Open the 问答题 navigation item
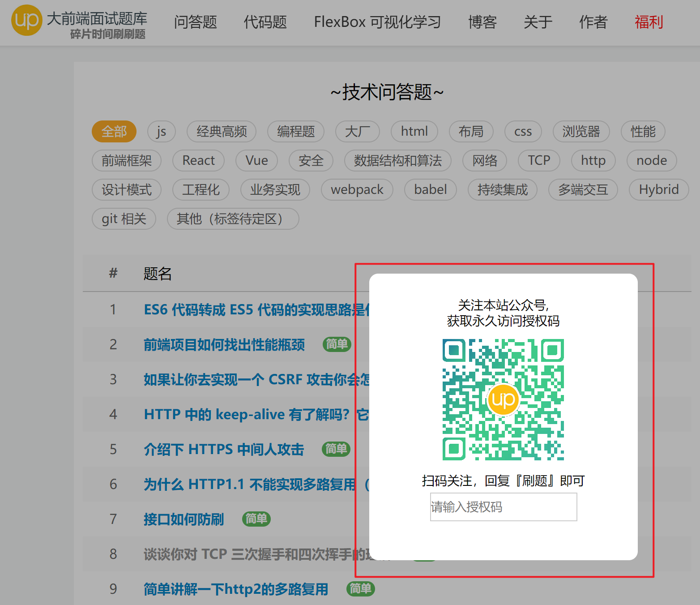The image size is (700, 605). (x=196, y=21)
